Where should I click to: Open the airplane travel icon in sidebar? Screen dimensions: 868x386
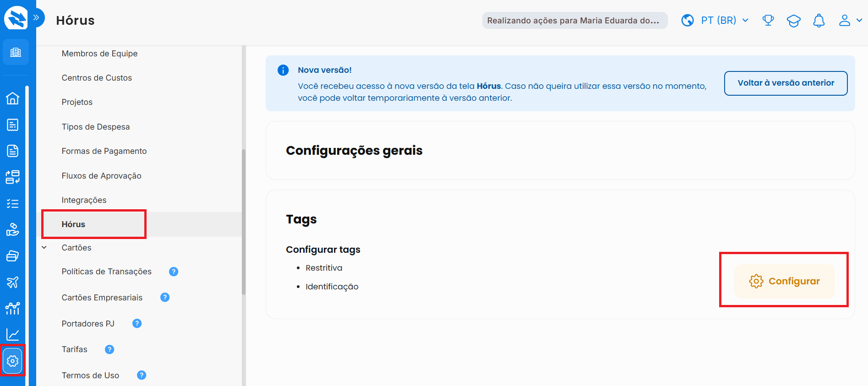[x=12, y=282]
